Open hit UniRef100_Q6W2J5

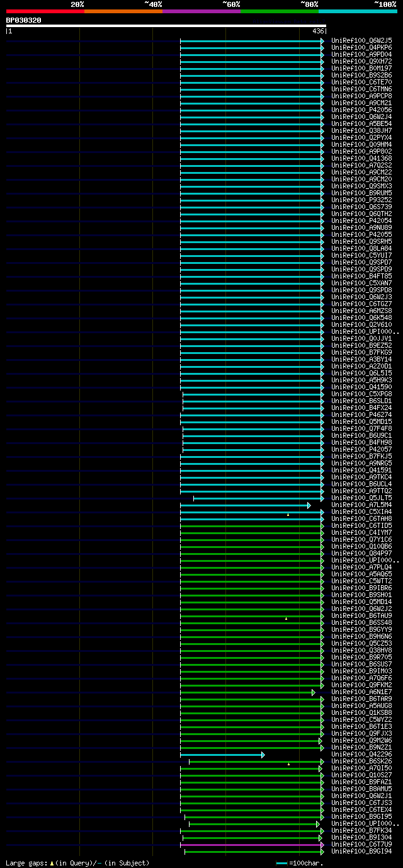click(x=361, y=40)
